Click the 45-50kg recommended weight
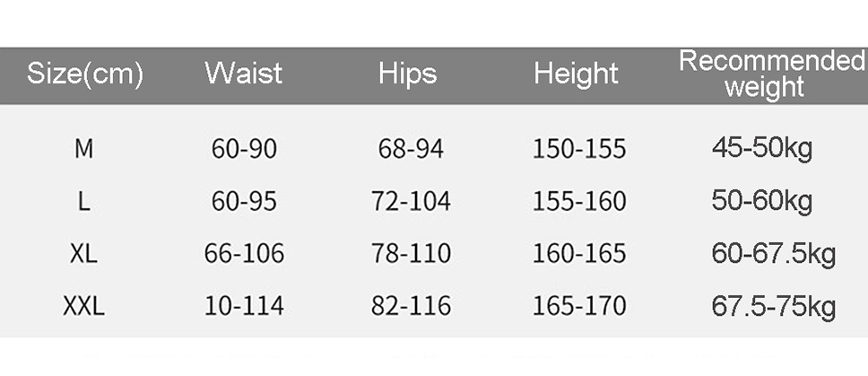 coord(762,148)
